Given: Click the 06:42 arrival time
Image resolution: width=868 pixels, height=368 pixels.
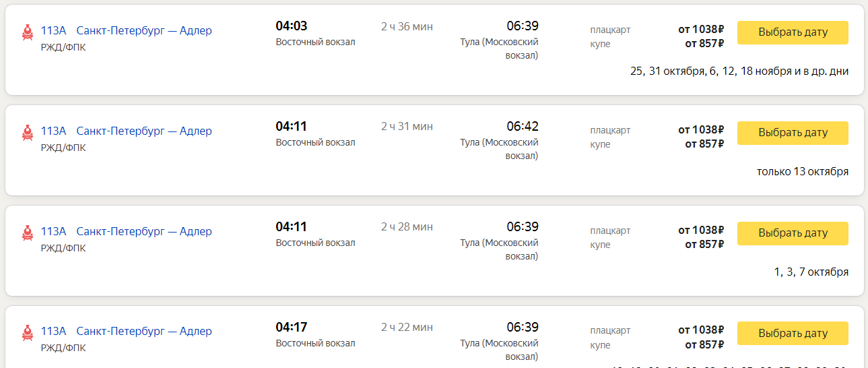Looking at the screenshot, I should 522,127.
